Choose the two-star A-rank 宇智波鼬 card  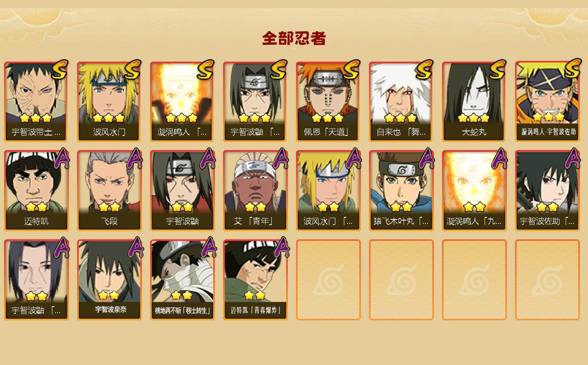182,191
